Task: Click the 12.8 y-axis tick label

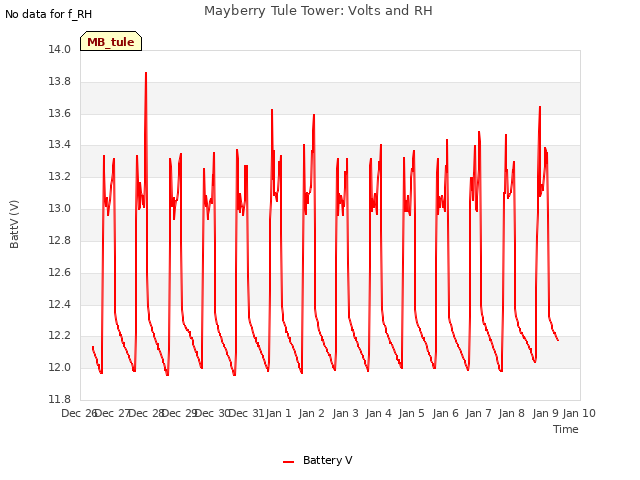Action: click(60, 240)
